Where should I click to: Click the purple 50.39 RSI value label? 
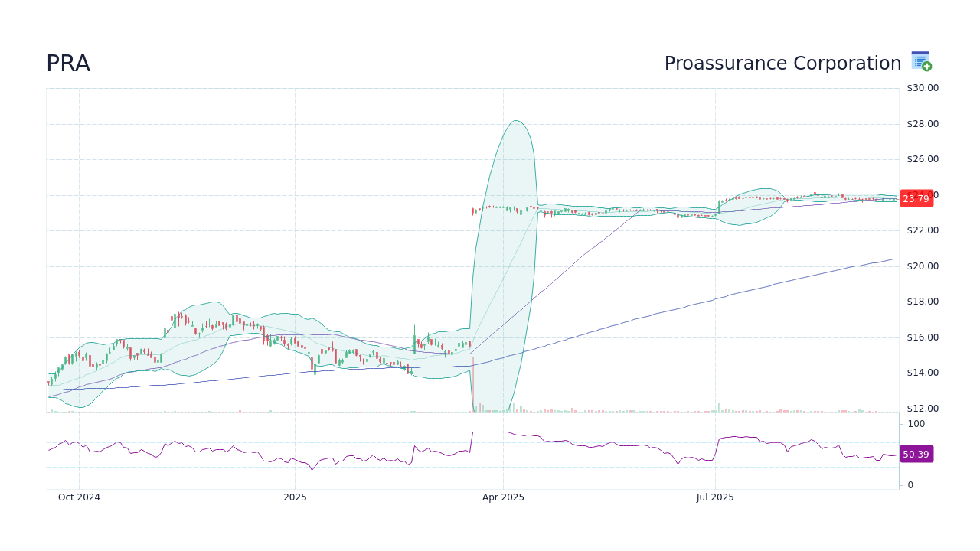pyautogui.click(x=916, y=454)
